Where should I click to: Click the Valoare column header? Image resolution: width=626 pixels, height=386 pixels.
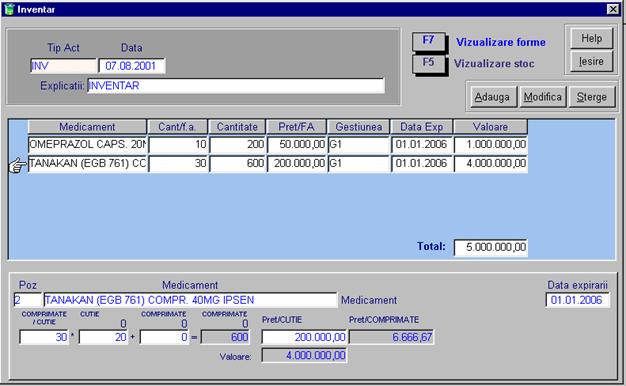coord(491,127)
